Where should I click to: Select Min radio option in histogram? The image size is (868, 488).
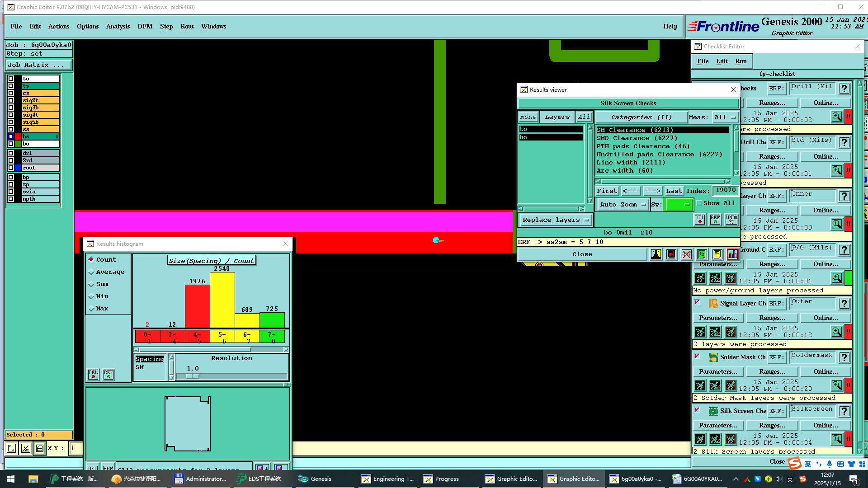[91, 296]
